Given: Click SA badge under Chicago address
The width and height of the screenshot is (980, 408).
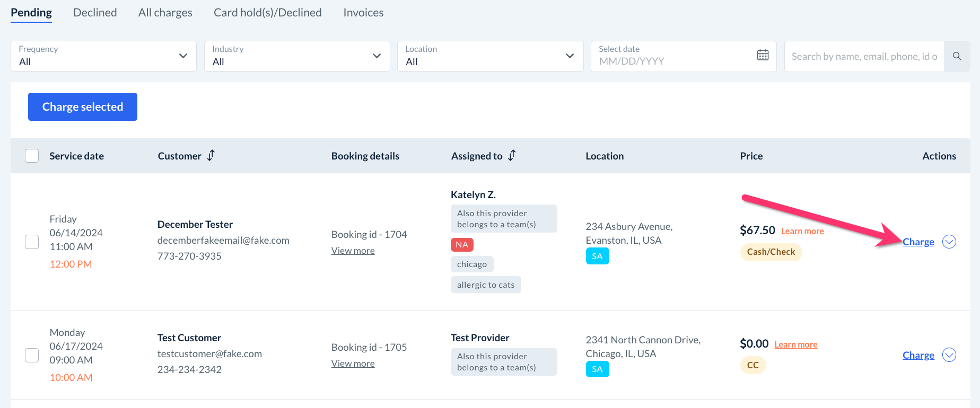Looking at the screenshot, I should pyautogui.click(x=597, y=369).
